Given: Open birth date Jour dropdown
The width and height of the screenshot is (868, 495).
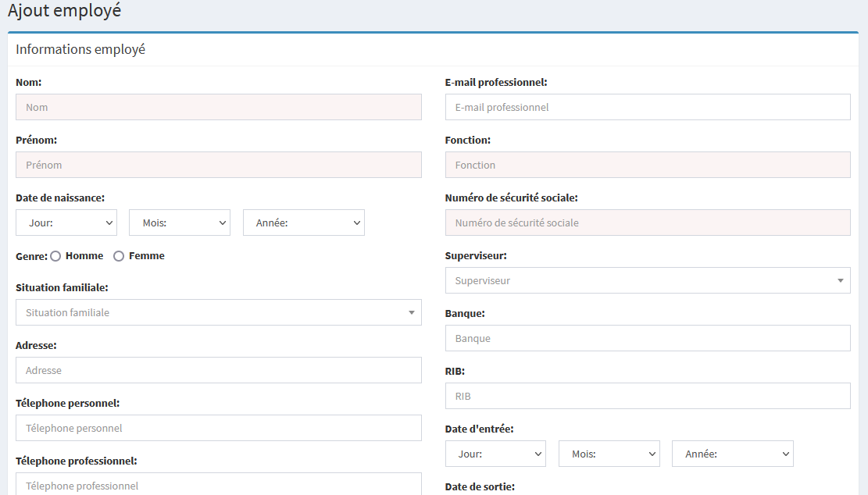Looking at the screenshot, I should point(66,223).
